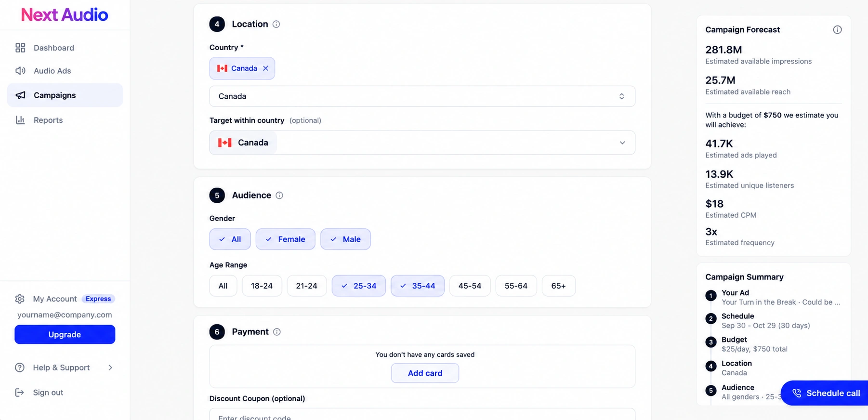
Task: Click the Sign out arrow icon
Action: (20, 393)
